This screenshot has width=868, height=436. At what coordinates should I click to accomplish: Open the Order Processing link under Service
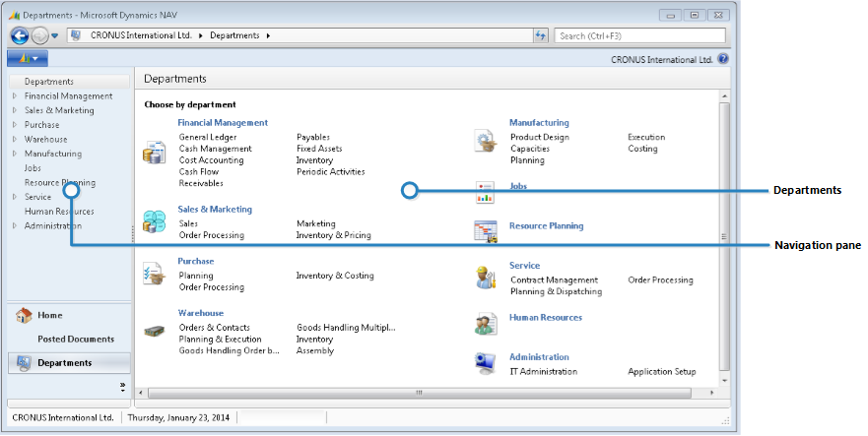coord(660,280)
